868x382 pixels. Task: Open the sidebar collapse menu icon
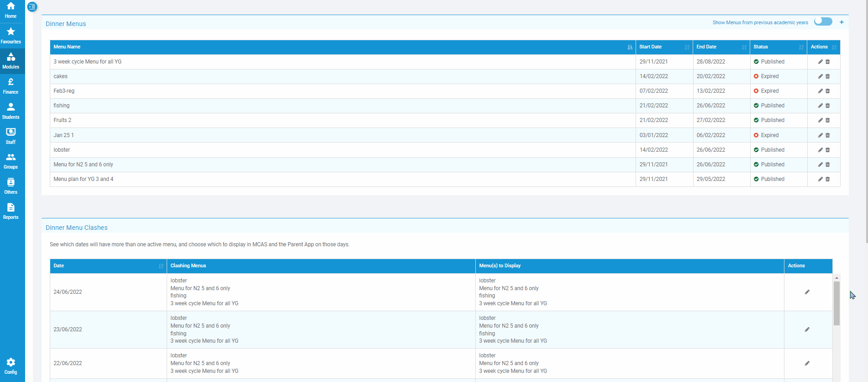point(32,7)
